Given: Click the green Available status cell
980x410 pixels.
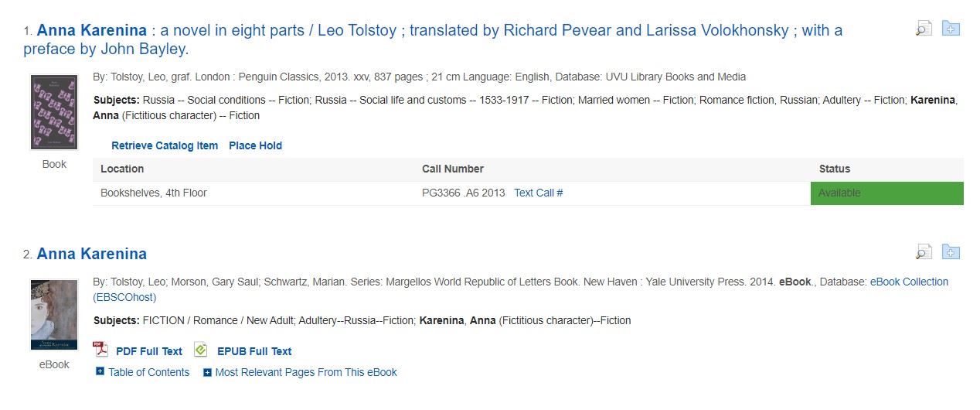Looking at the screenshot, I should coord(886,193).
